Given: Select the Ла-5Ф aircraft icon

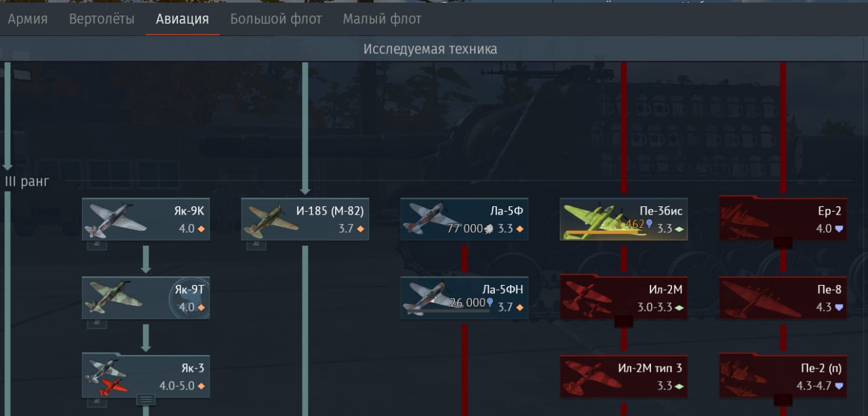Looking at the screenshot, I should point(431,219).
